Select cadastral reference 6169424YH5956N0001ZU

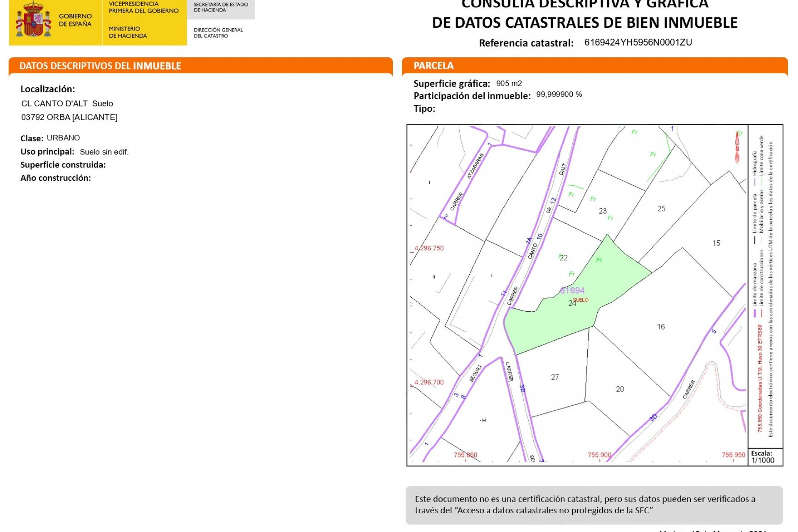coord(638,42)
